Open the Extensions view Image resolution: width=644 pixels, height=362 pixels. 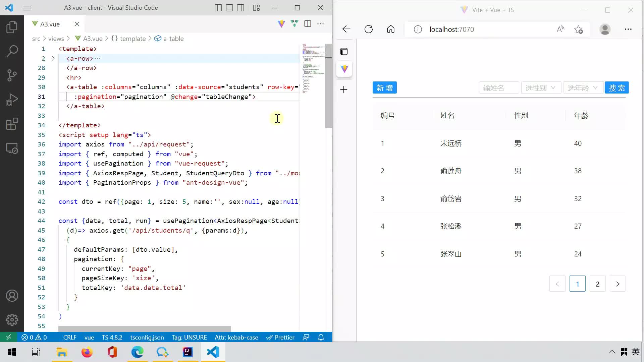12,124
